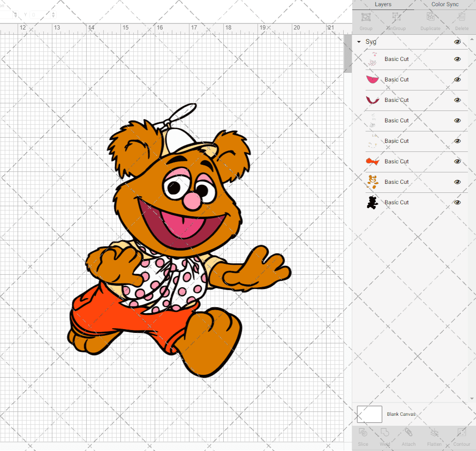Click the Y position input field

pyautogui.click(x=40, y=15)
